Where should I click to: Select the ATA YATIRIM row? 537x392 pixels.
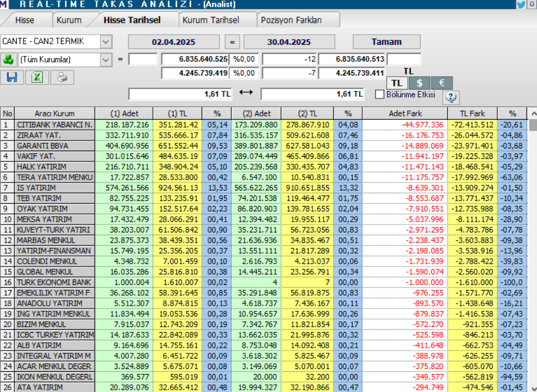(x=264, y=387)
